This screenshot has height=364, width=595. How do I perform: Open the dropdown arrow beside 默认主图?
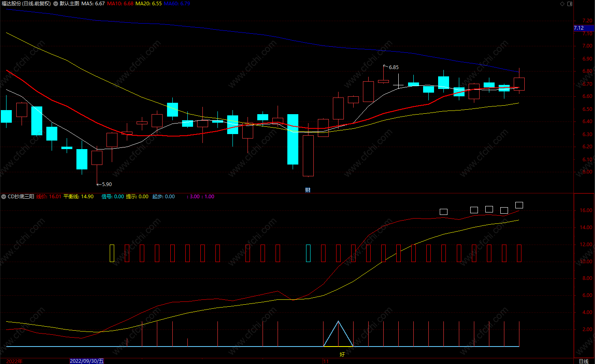tap(56, 4)
